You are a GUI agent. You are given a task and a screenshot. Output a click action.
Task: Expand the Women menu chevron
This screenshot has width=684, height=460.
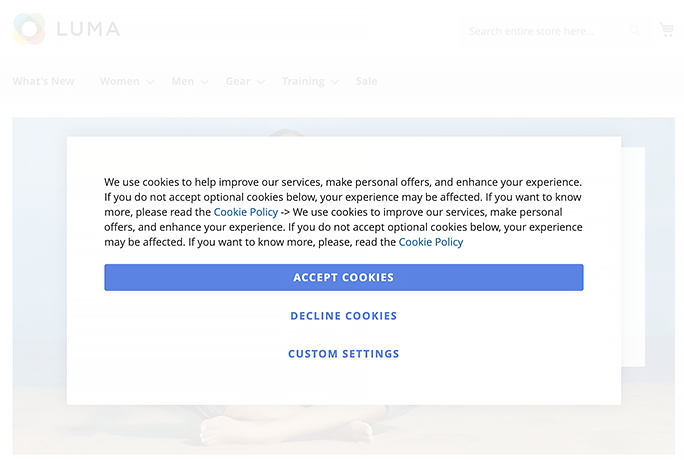150,82
